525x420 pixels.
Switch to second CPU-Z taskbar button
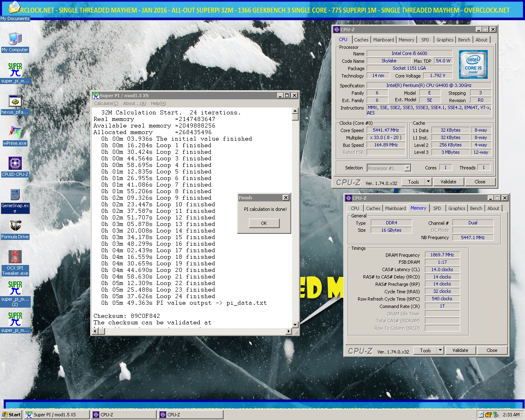(x=190, y=415)
